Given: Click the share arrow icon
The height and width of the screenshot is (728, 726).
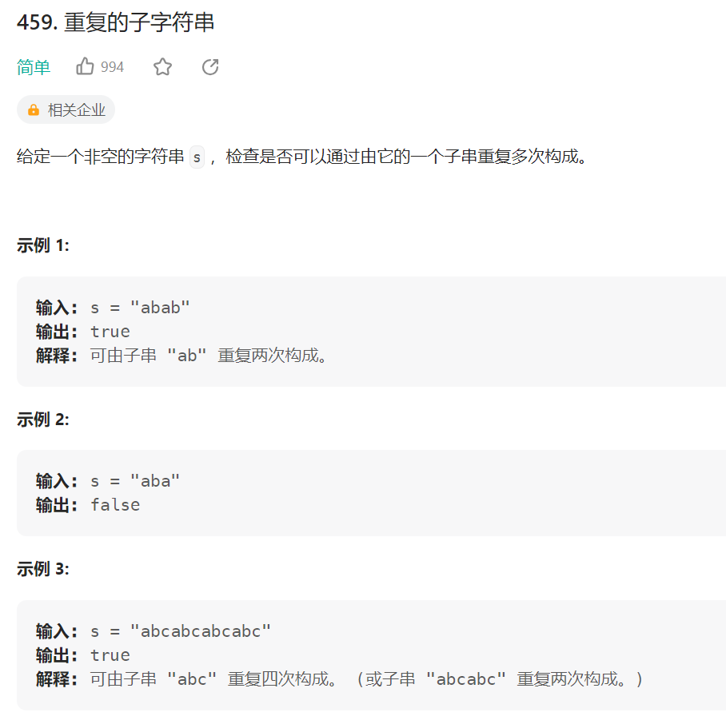Looking at the screenshot, I should 210,67.
